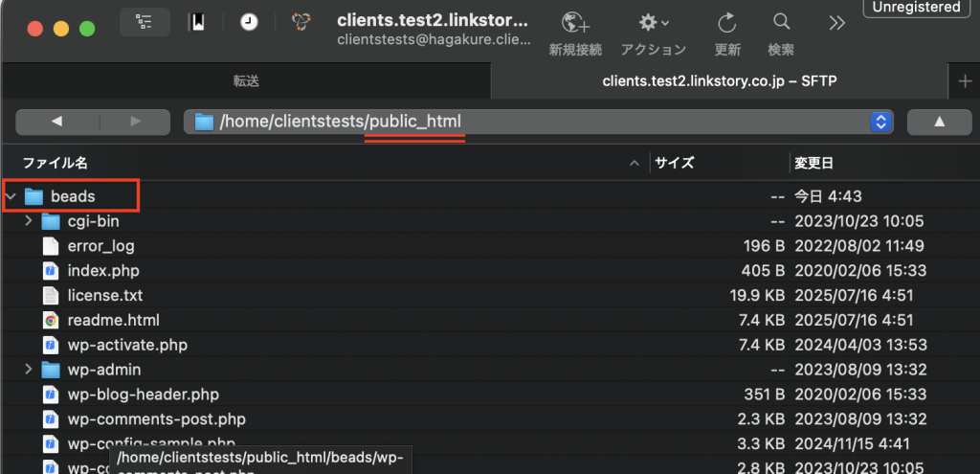
Task: Show hidden toolbar items via overflow arrows
Action: pyautogui.click(x=837, y=23)
